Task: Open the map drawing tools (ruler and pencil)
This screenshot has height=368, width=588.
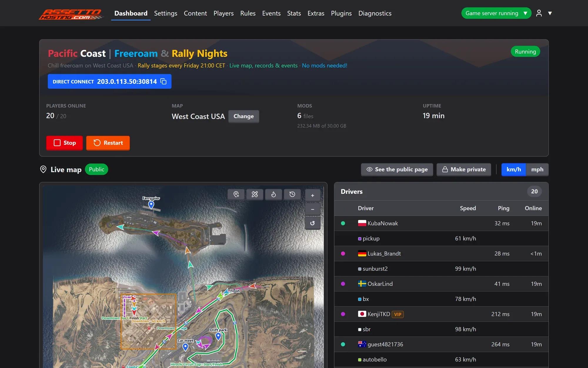Action: (x=255, y=194)
